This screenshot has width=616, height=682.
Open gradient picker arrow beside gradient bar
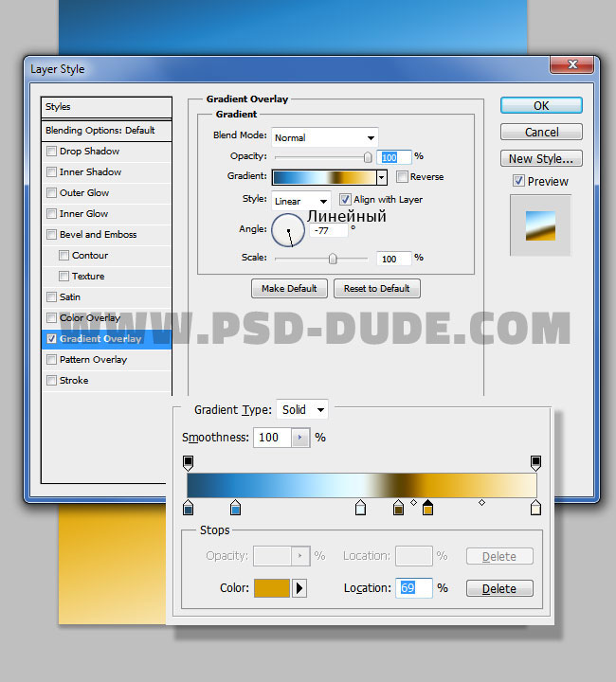click(x=382, y=177)
